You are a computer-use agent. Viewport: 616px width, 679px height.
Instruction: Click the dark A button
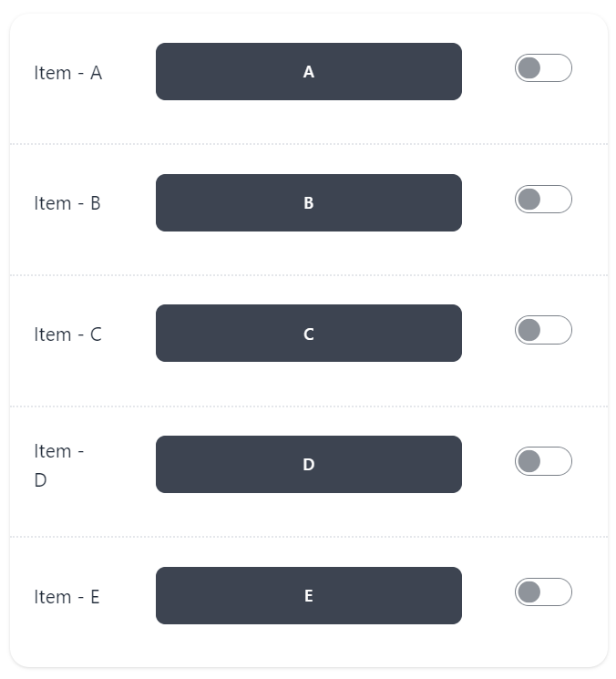308,72
